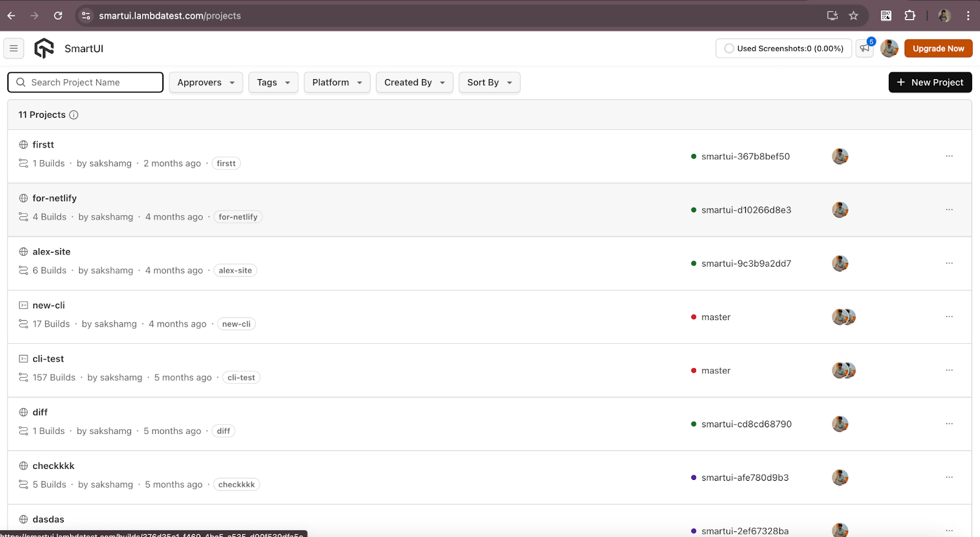Expand the Created By filter dropdown
The image size is (980, 537).
[414, 82]
